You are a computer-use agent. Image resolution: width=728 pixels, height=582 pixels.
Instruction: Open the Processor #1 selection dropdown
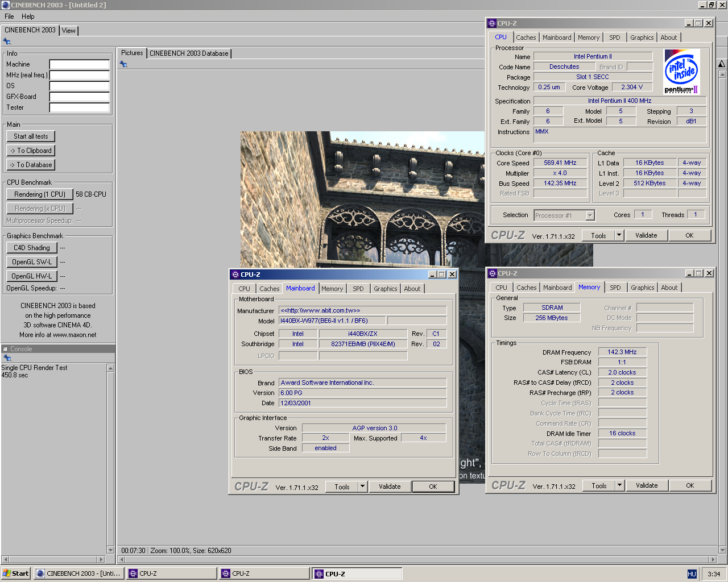[590, 215]
